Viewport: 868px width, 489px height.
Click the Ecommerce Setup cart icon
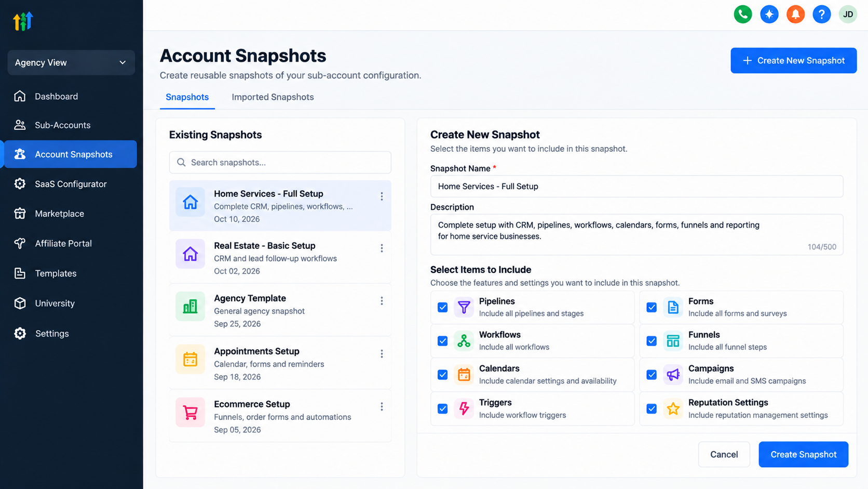190,412
